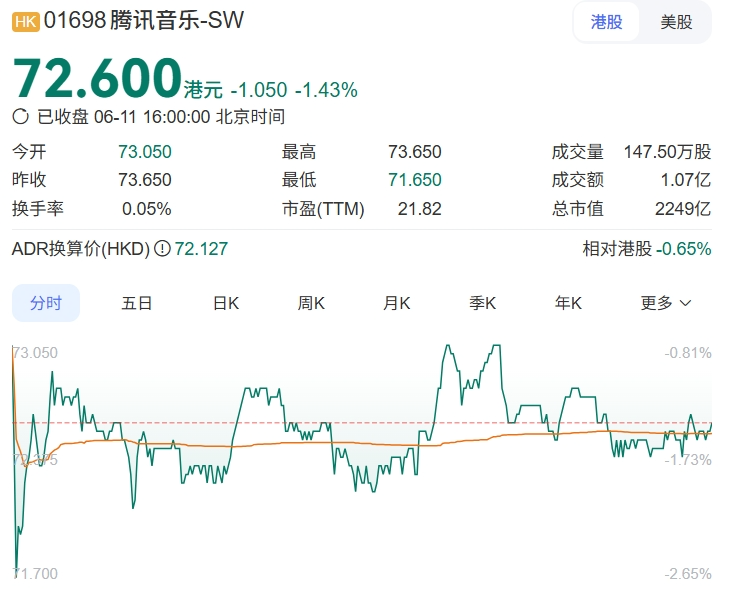729x589 pixels.
Task: Switch to the 周K chart tab
Action: click(x=311, y=303)
